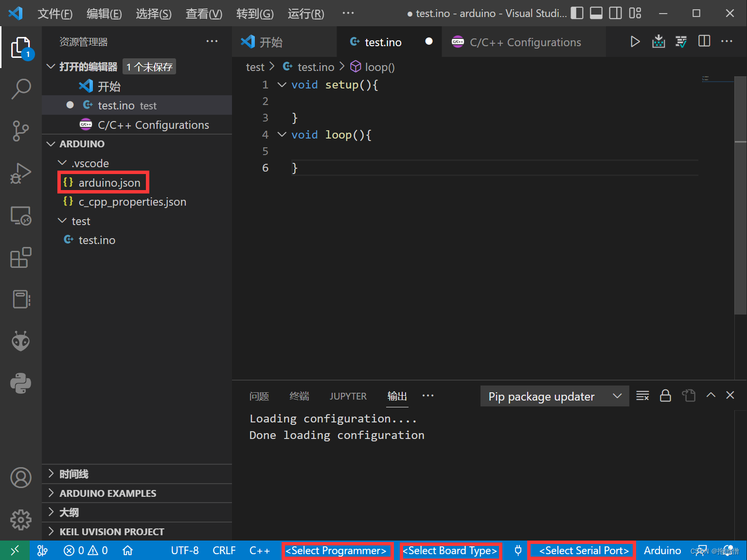Open the Search view in activity bar
Screen dimensions: 747x560
[x=21, y=89]
